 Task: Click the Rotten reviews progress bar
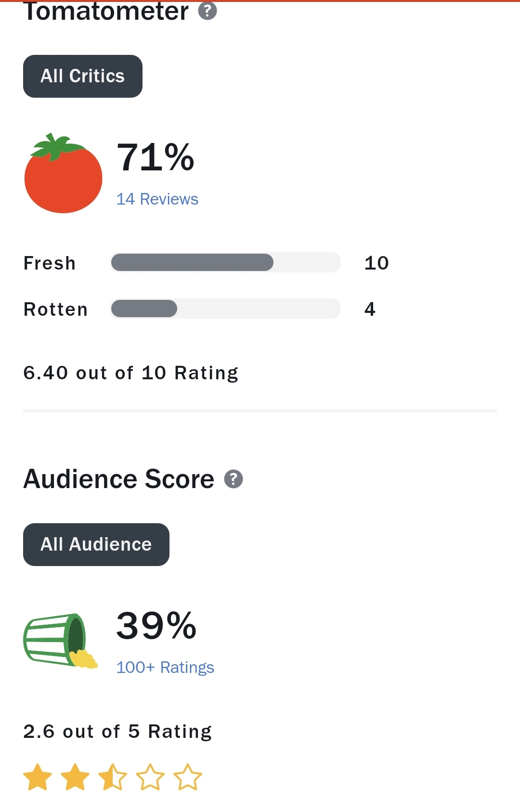(x=225, y=309)
